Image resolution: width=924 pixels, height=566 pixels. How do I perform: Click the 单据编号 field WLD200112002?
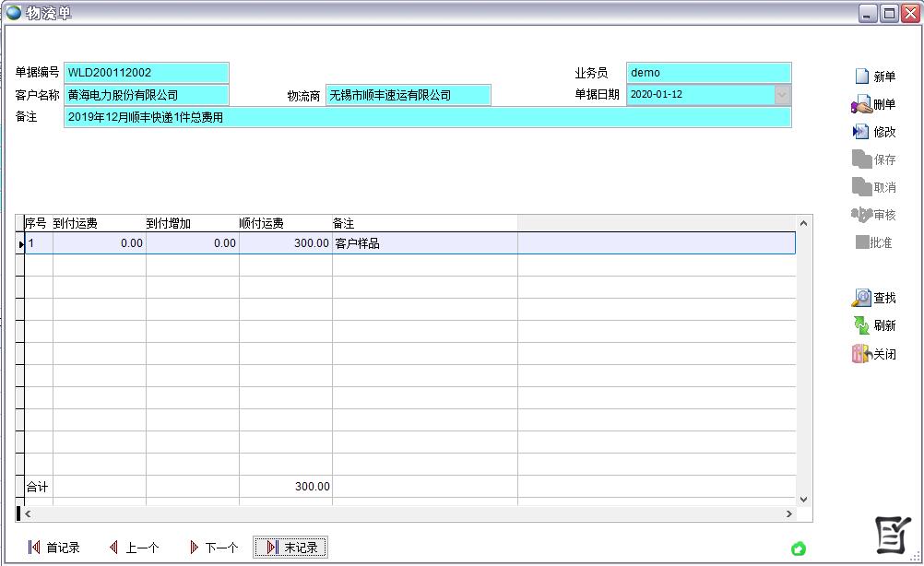(146, 73)
